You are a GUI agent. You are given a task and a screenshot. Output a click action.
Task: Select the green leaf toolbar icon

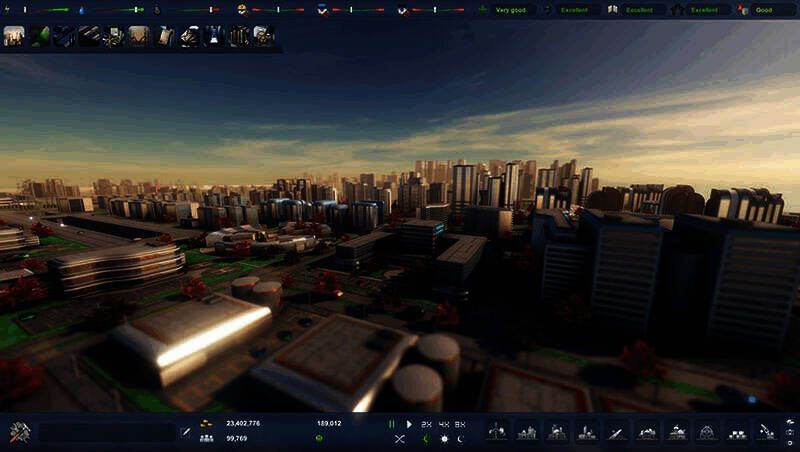tap(39, 36)
